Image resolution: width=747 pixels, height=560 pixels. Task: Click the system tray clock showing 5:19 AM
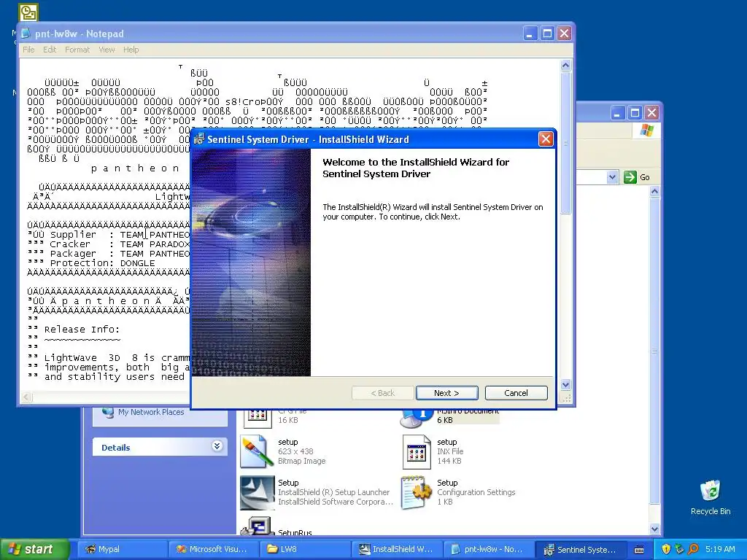[720, 549]
